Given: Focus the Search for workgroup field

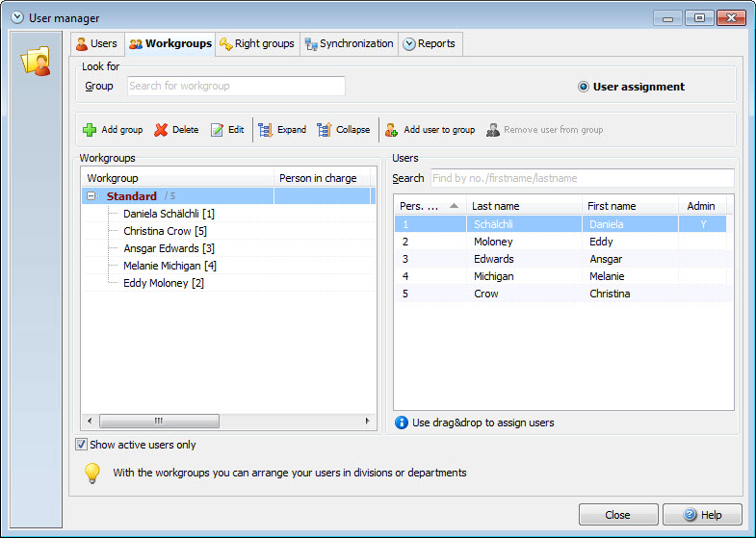Looking at the screenshot, I should point(236,86).
